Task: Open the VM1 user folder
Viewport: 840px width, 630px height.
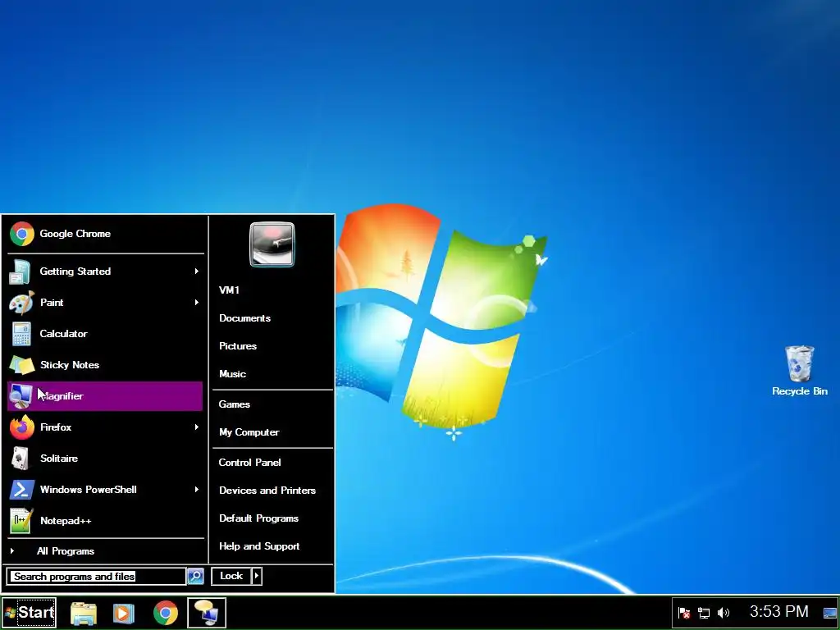Action: coord(230,290)
